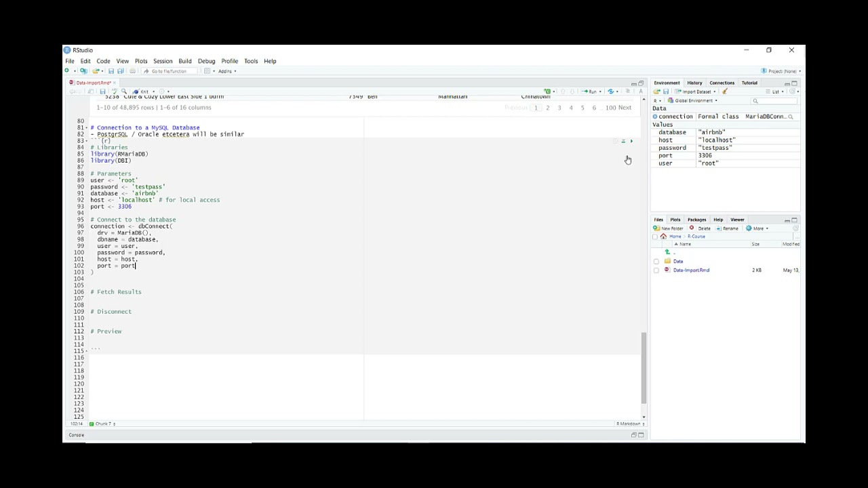Save all open documents via toolbar icon

pos(121,70)
